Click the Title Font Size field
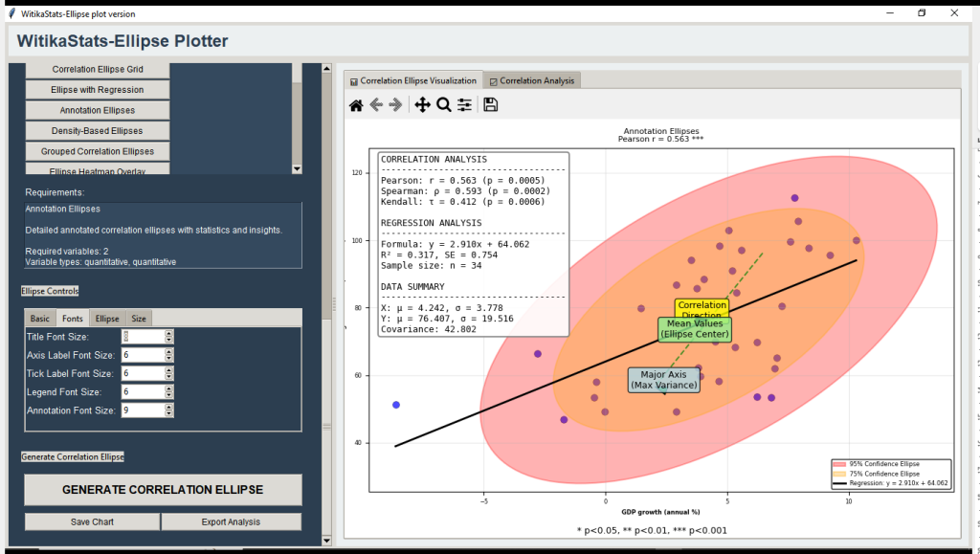The height and width of the screenshot is (554, 980). click(144, 337)
